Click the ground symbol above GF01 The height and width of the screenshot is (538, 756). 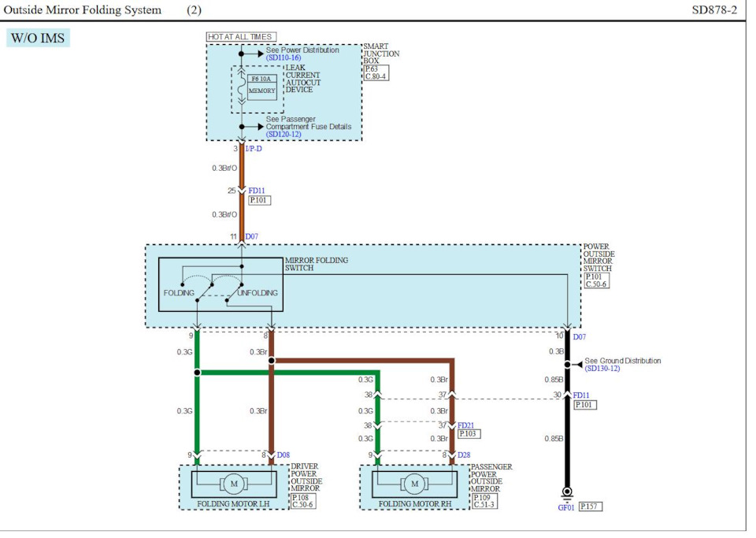(x=567, y=493)
